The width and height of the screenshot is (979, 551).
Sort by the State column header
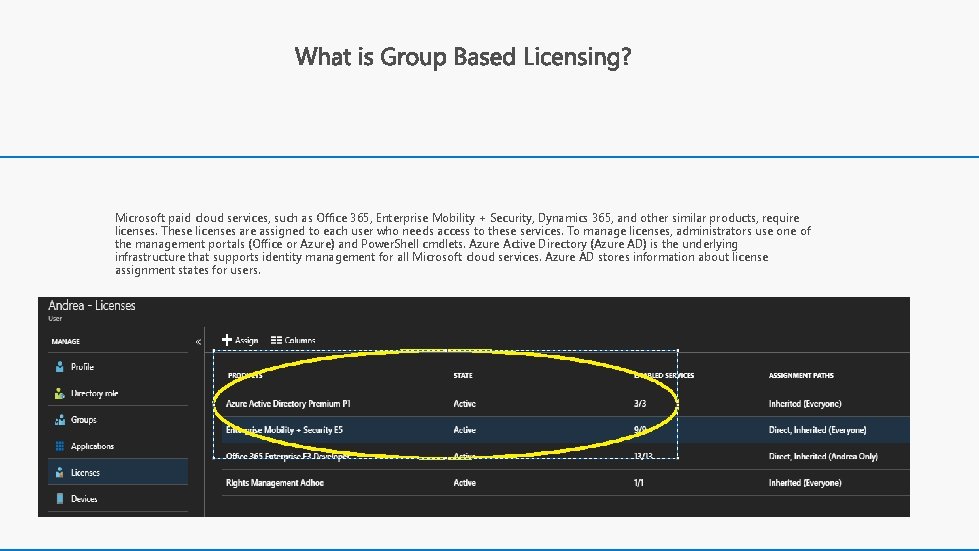click(x=463, y=376)
